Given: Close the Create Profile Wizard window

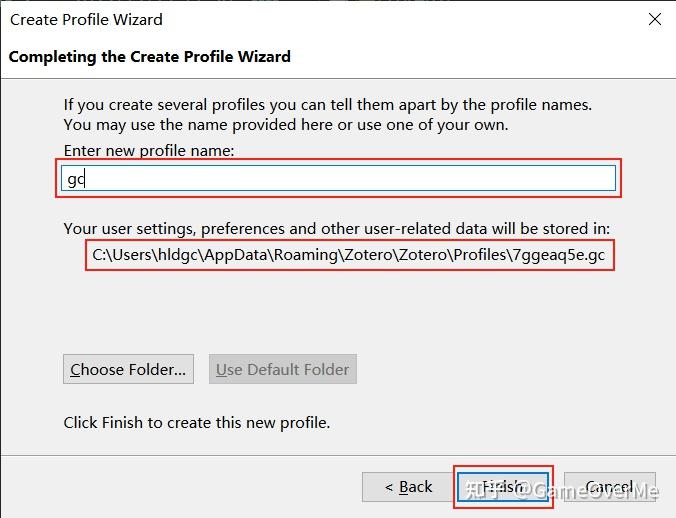Looking at the screenshot, I should point(654,19).
